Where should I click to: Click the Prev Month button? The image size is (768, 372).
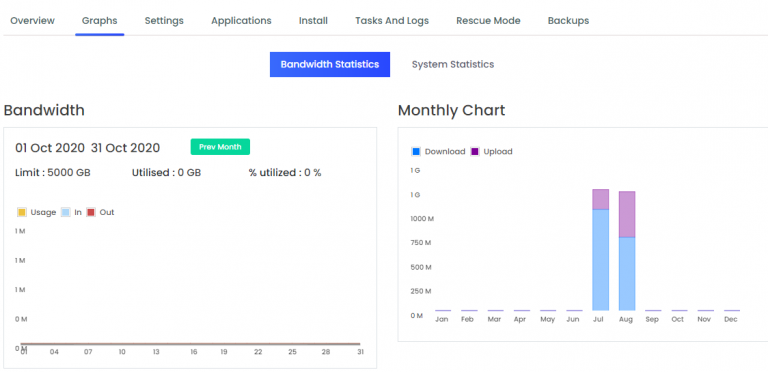pyautogui.click(x=220, y=147)
